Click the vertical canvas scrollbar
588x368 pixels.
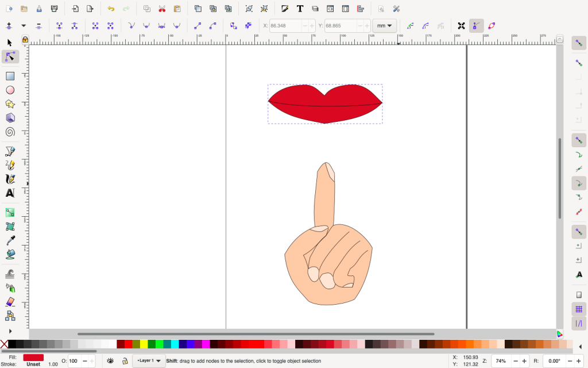tap(560, 178)
